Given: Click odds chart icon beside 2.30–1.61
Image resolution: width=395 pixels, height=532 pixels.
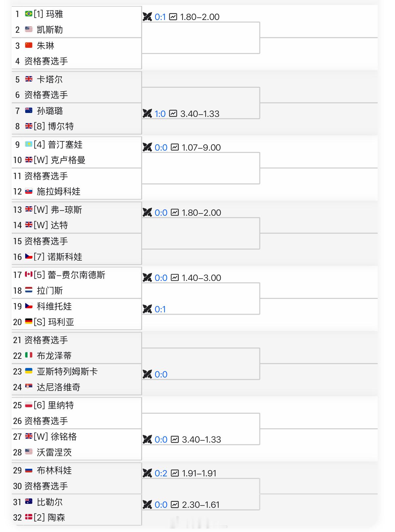Looking at the screenshot, I should coord(175,504).
